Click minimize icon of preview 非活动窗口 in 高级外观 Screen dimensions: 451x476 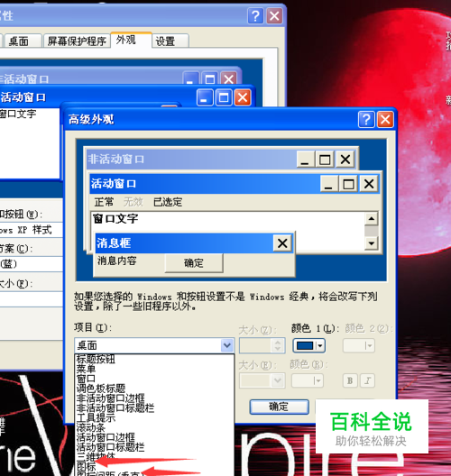[305, 159]
